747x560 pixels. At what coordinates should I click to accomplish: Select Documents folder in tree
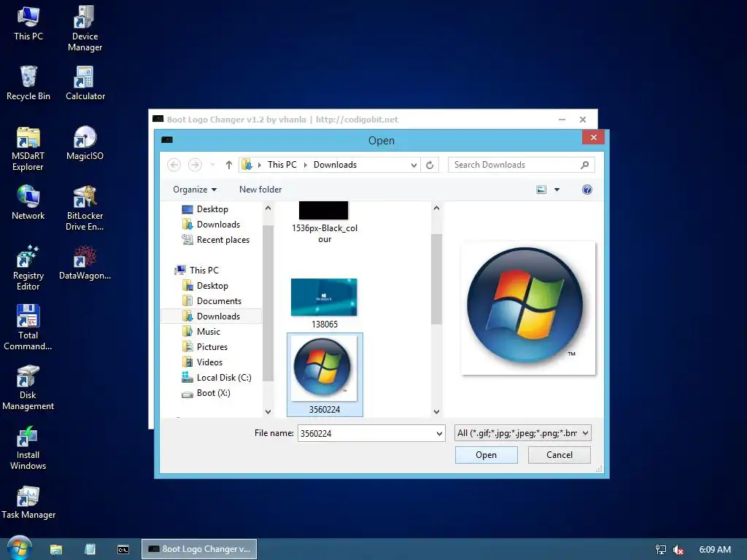tap(212, 301)
